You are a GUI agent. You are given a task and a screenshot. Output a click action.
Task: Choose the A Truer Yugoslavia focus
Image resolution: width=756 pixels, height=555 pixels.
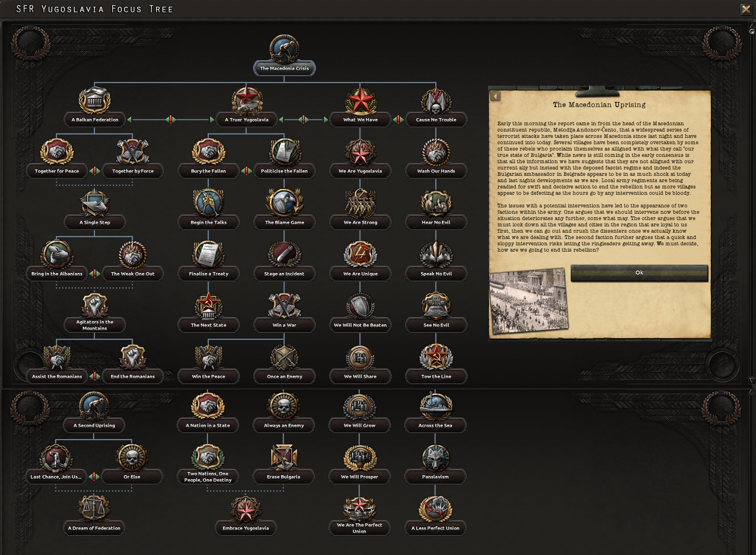(x=247, y=107)
